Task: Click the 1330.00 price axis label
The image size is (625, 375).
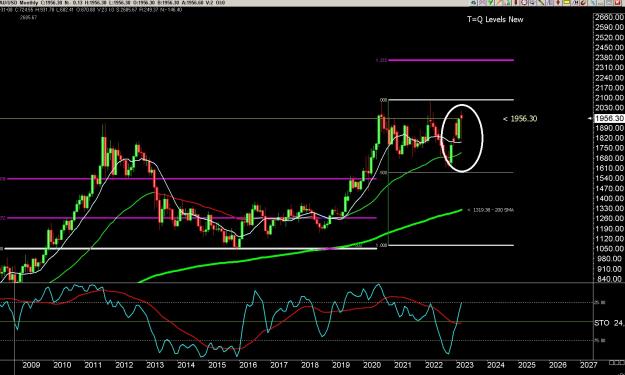Action: click(x=609, y=208)
